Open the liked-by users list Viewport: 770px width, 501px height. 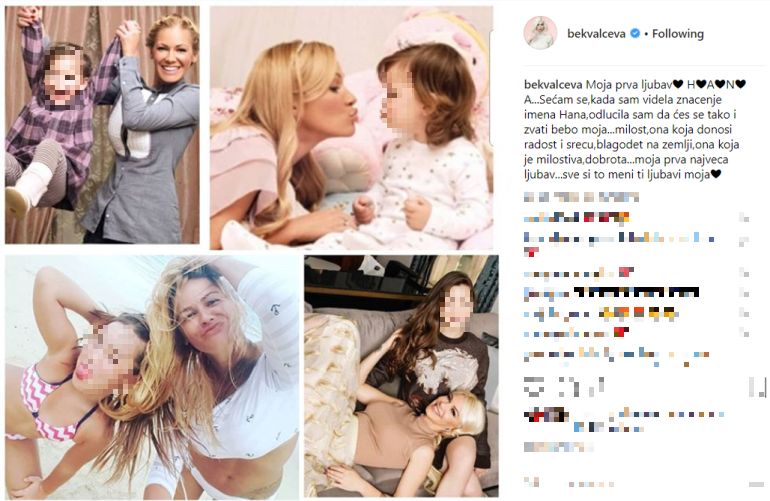(x=624, y=421)
